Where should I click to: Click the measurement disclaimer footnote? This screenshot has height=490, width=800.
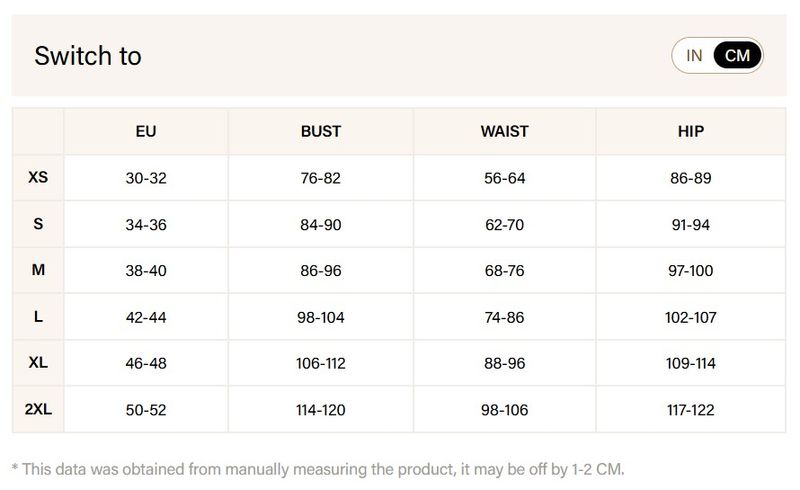click(x=318, y=468)
